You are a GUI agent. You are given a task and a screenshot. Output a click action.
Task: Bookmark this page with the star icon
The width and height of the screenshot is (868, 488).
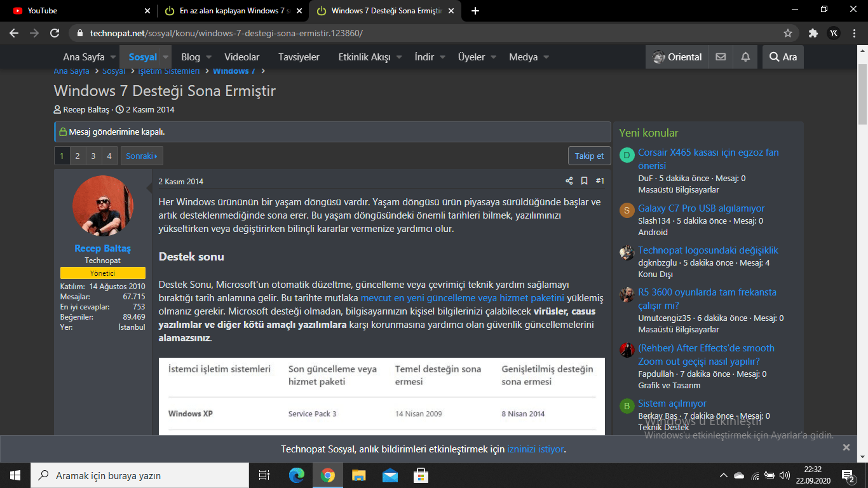coord(788,33)
